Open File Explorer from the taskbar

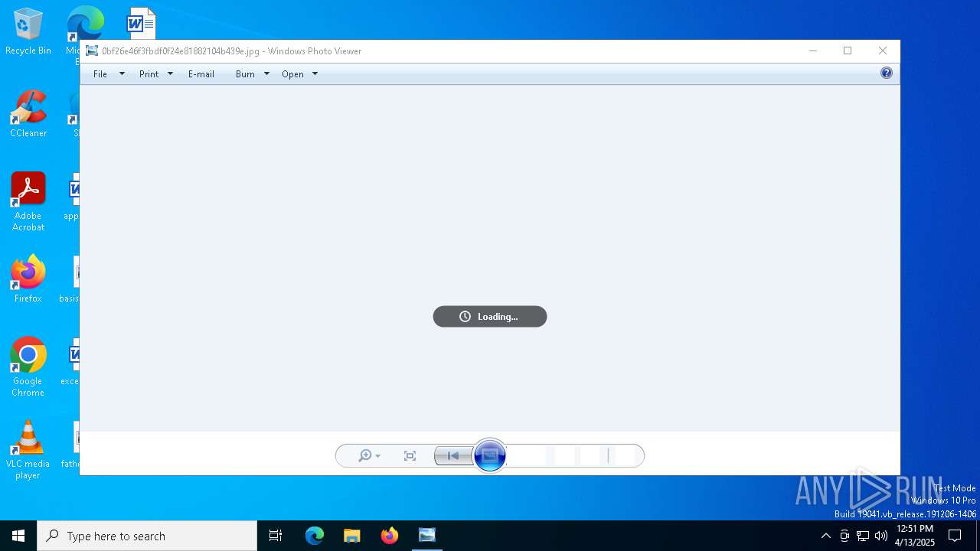tap(352, 536)
